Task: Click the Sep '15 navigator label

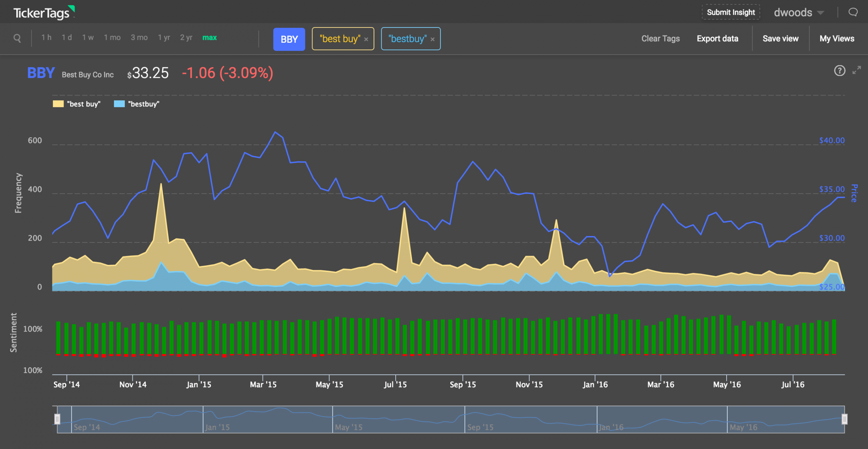Action: [480, 427]
